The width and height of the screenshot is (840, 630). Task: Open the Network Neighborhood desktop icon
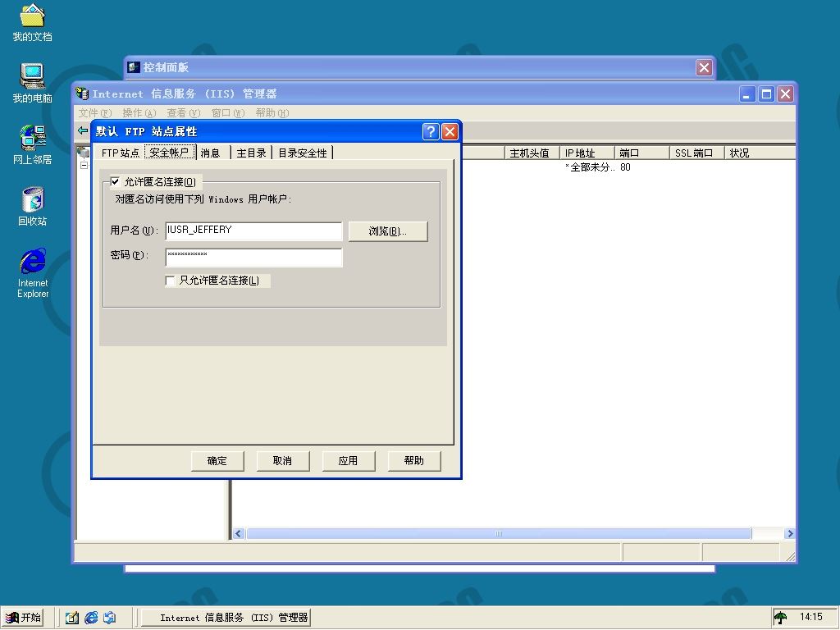32,144
